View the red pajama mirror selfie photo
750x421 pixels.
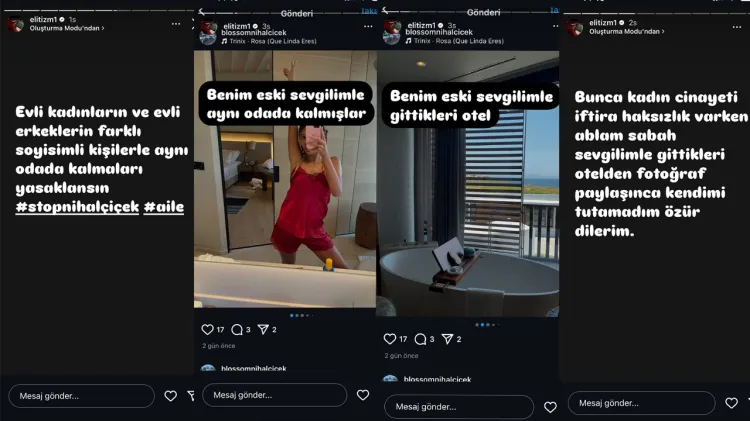(x=285, y=179)
